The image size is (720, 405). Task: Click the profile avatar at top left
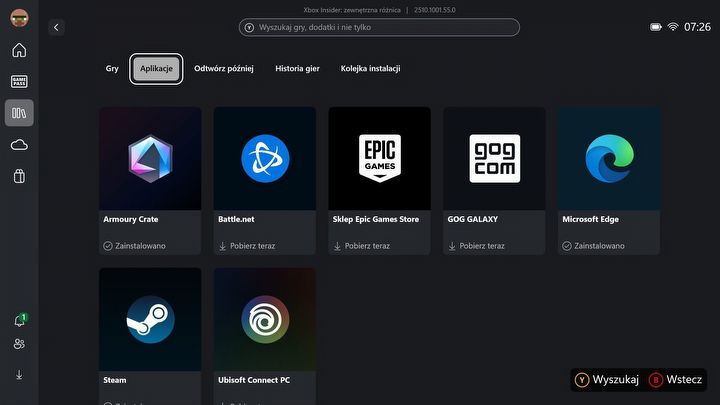[19, 16]
